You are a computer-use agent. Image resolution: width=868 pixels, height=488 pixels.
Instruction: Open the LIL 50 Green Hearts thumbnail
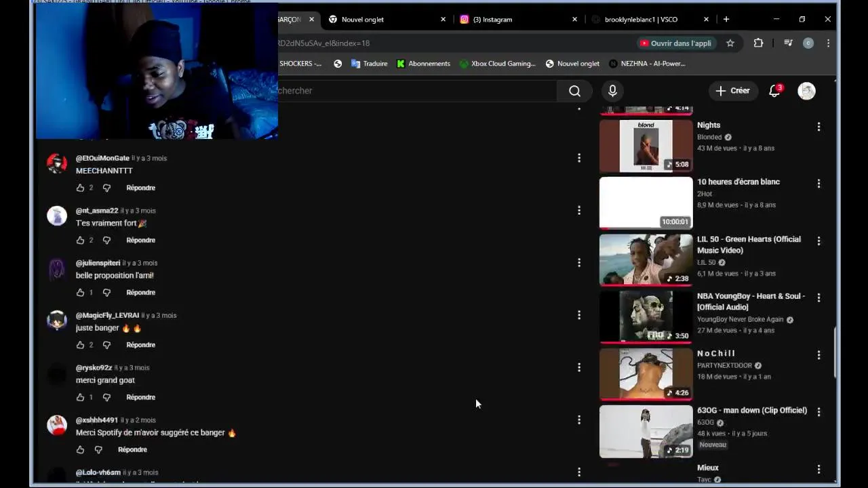(x=646, y=260)
